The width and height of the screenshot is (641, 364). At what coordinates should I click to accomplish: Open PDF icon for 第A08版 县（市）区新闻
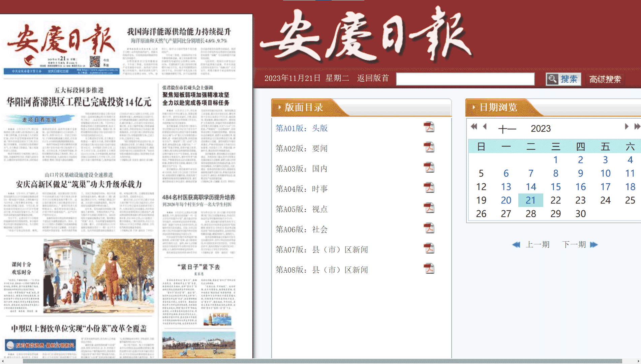pos(429,269)
